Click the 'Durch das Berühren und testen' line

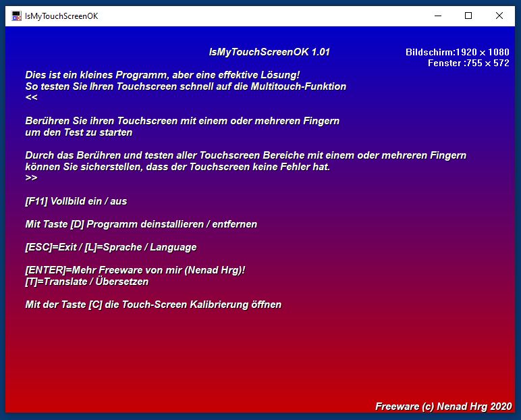coord(246,155)
